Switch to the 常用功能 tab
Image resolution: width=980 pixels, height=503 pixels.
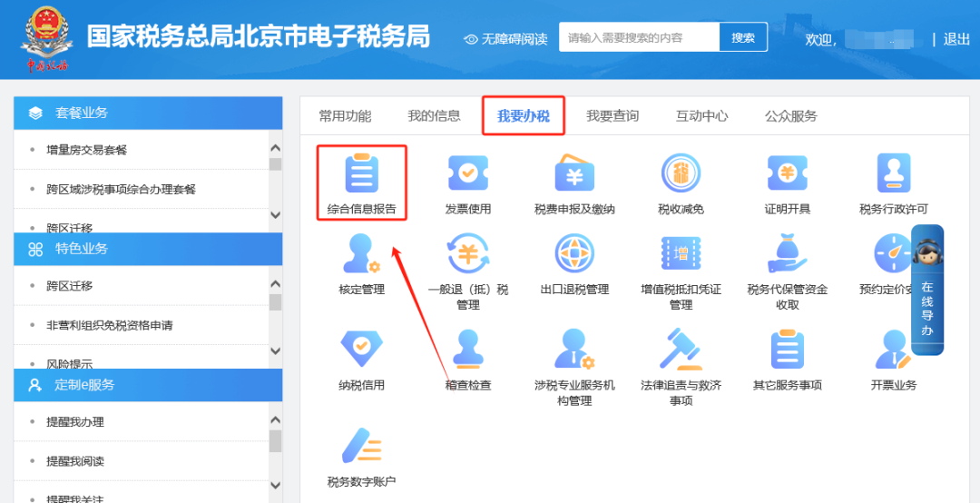click(345, 115)
